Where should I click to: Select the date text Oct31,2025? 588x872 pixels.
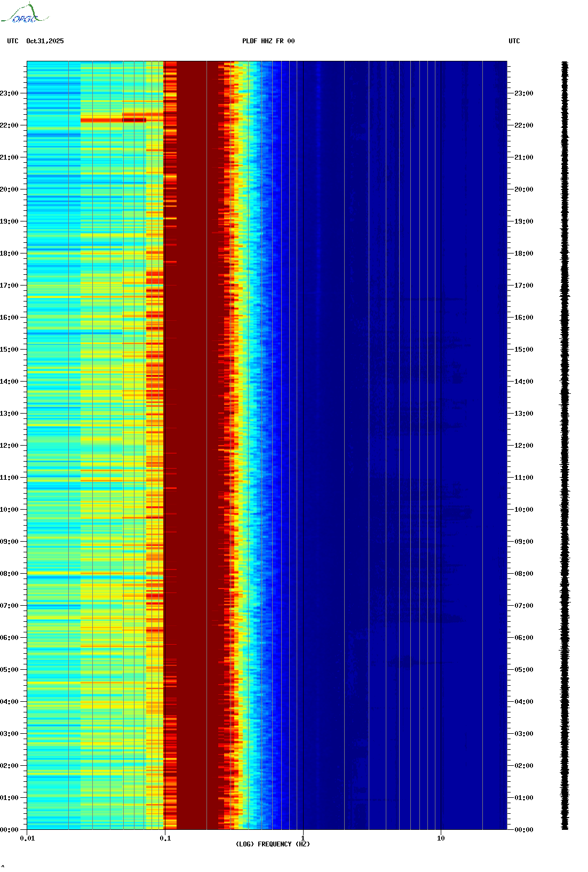point(45,41)
